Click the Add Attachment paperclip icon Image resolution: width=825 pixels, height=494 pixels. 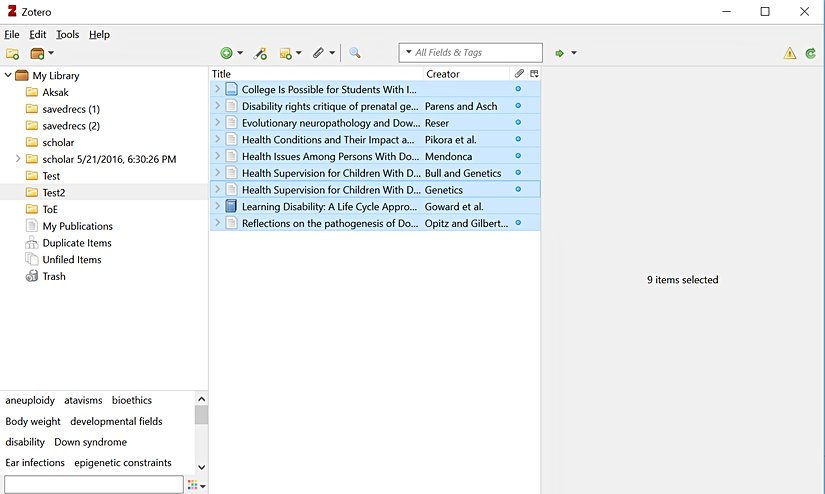[318, 53]
